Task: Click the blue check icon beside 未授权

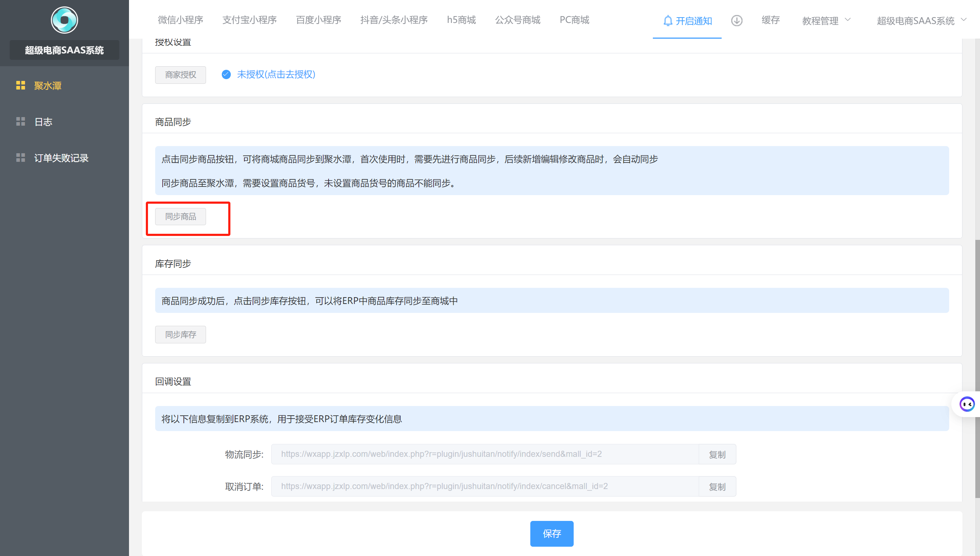Action: (x=226, y=74)
